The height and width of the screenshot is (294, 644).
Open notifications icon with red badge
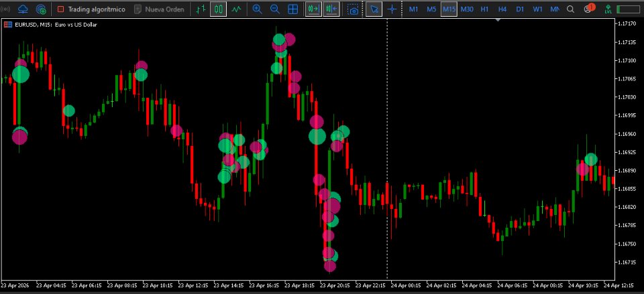click(589, 8)
